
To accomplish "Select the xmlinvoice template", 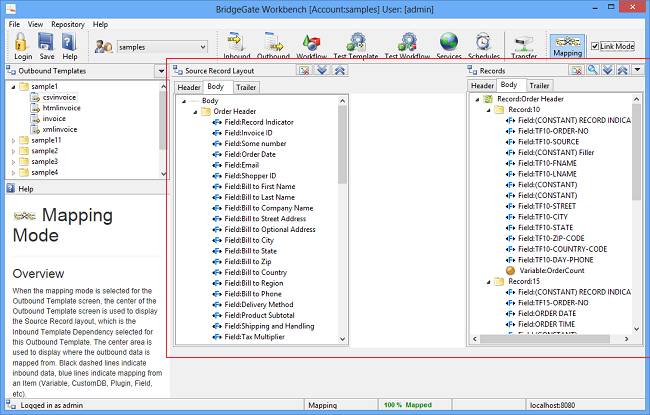I will tap(60, 129).
